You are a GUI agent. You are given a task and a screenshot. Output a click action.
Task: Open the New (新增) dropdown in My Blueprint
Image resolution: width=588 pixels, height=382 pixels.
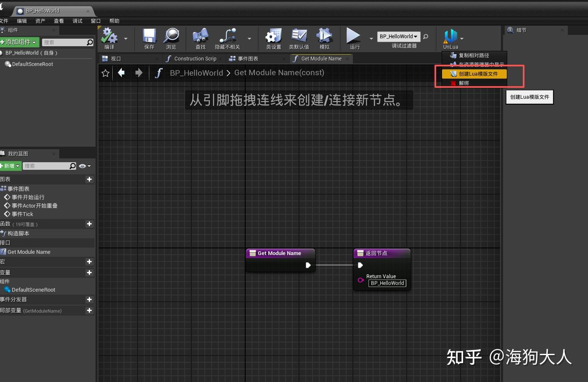pos(11,166)
